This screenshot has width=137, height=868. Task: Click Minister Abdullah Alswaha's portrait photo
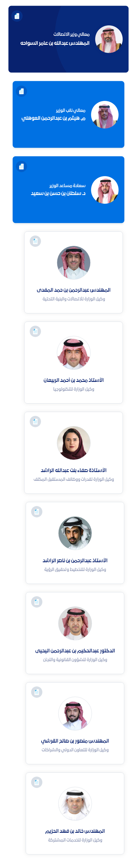click(x=109, y=39)
